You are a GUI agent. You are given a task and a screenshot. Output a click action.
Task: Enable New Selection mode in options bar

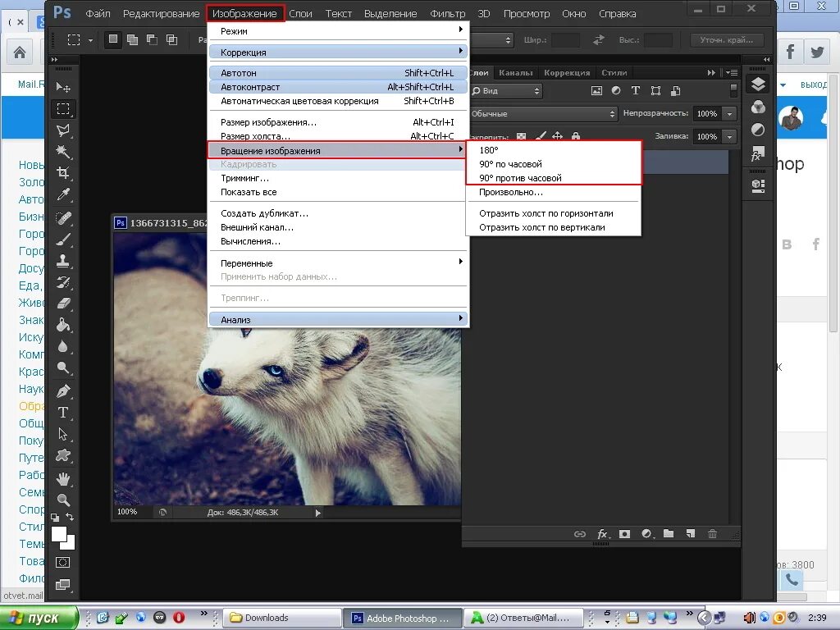112,39
